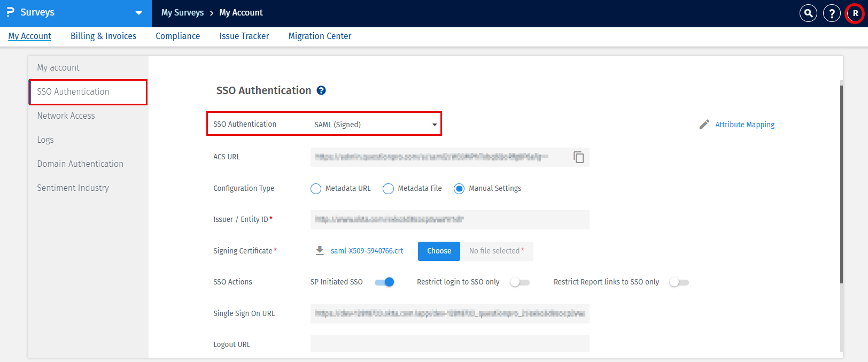Click the download icon for signing certificate
868x362 pixels.
pyautogui.click(x=320, y=251)
